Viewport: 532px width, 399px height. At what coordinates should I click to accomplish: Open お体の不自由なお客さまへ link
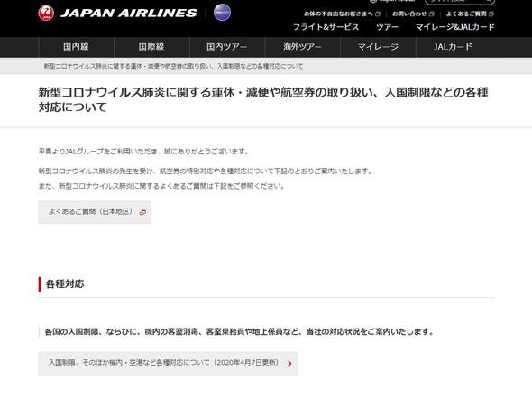click(x=338, y=14)
